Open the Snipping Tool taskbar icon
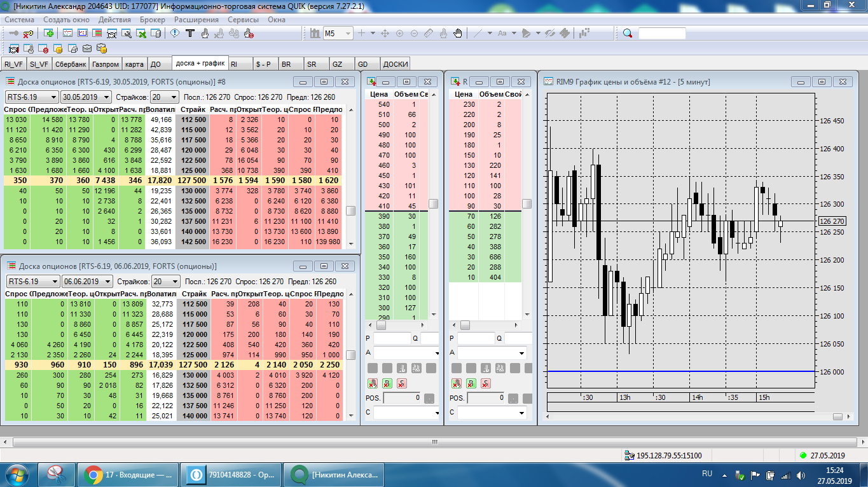Viewport: 868px width, 487px height. [x=57, y=474]
